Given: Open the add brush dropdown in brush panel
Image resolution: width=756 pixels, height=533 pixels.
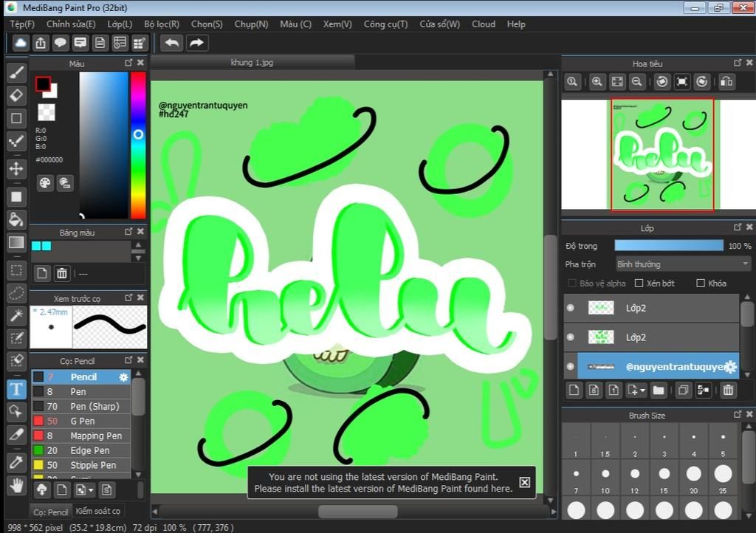Looking at the screenshot, I should coord(91,491).
